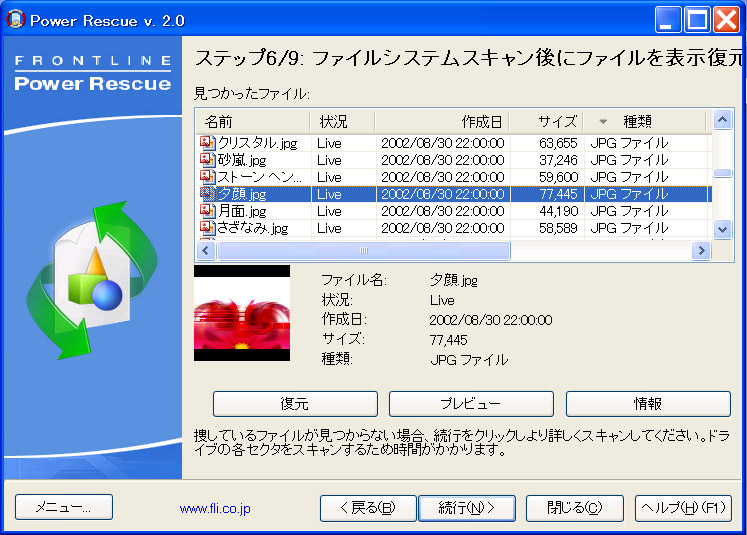The height and width of the screenshot is (535, 747).
Task: Click the file icon of the ストーン ヘン row
Action: [x=207, y=177]
